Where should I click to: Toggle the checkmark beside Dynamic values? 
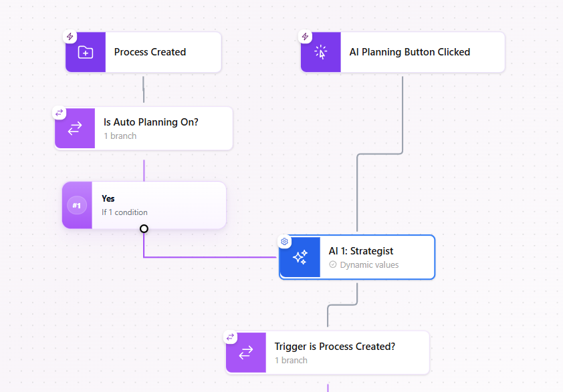click(x=332, y=264)
